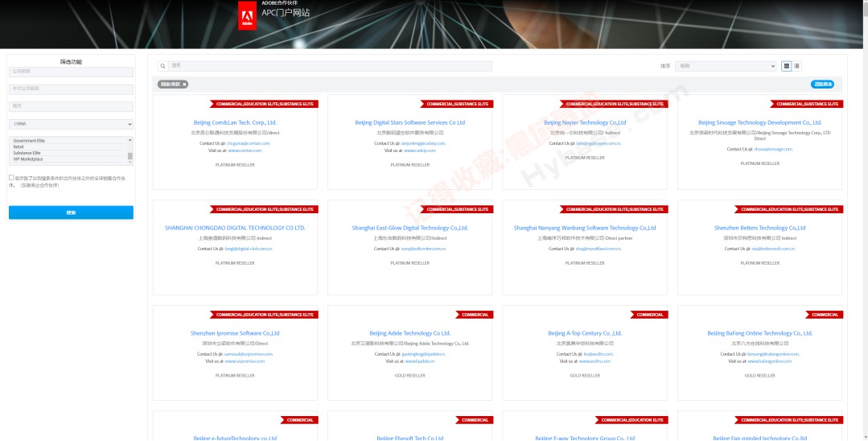The image size is (868, 441).
Task: Open SHANGHAI CHONGDAO DIGITAL TECHNOLOGY link
Action: click(x=235, y=228)
